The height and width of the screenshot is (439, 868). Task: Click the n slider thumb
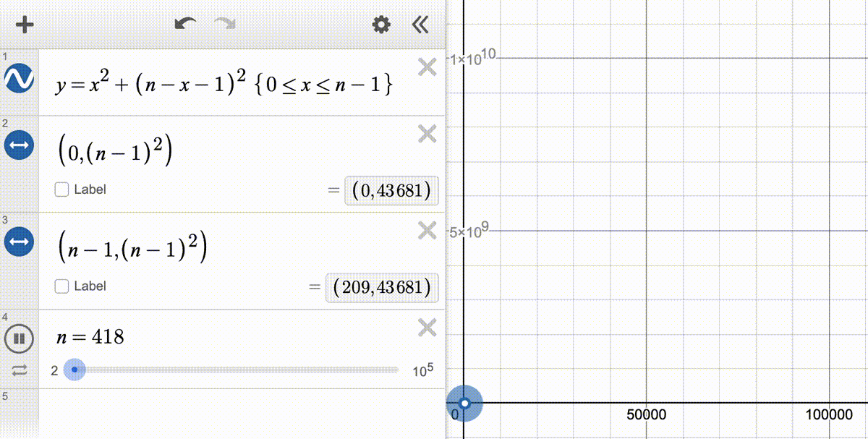tap(75, 370)
